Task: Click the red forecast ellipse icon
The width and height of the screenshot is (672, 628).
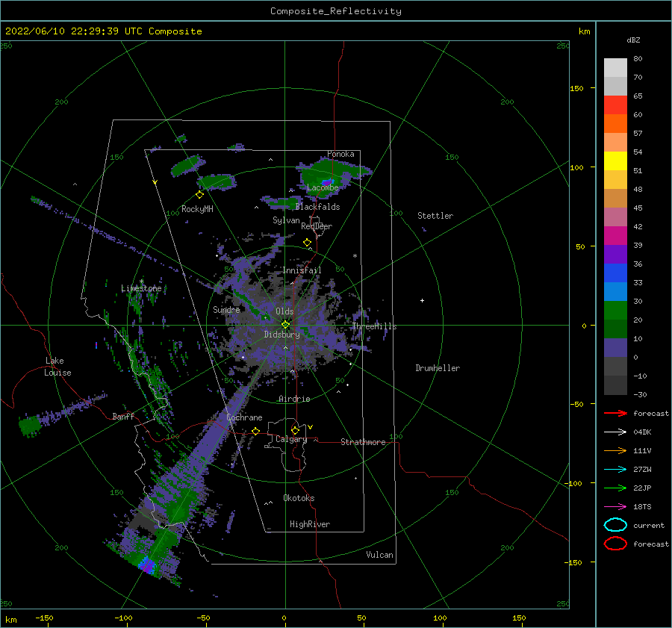Action: tap(615, 544)
